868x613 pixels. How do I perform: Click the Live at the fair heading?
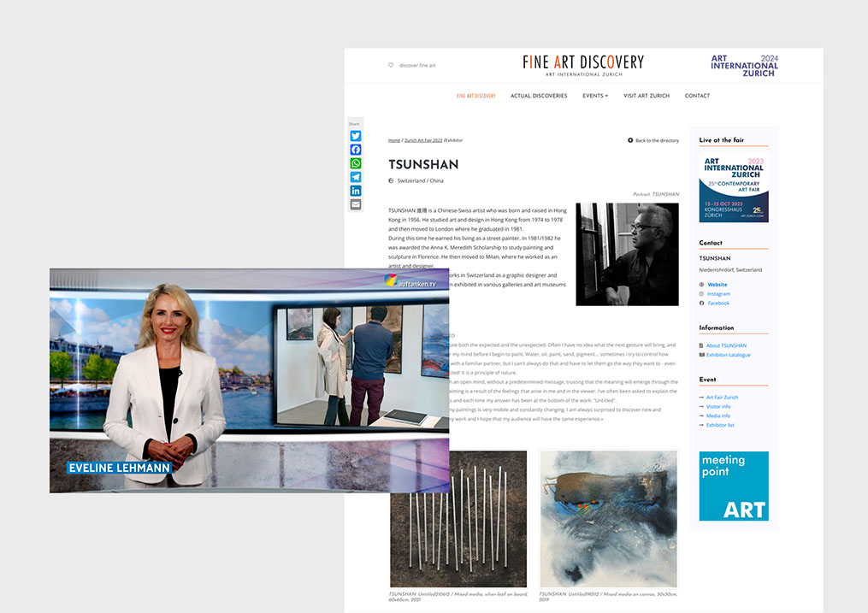click(721, 140)
